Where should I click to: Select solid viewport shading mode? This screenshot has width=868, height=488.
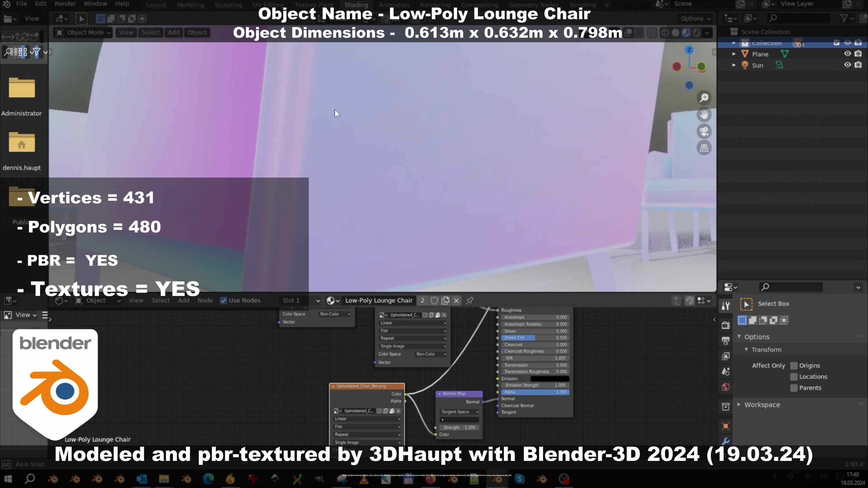tap(676, 33)
